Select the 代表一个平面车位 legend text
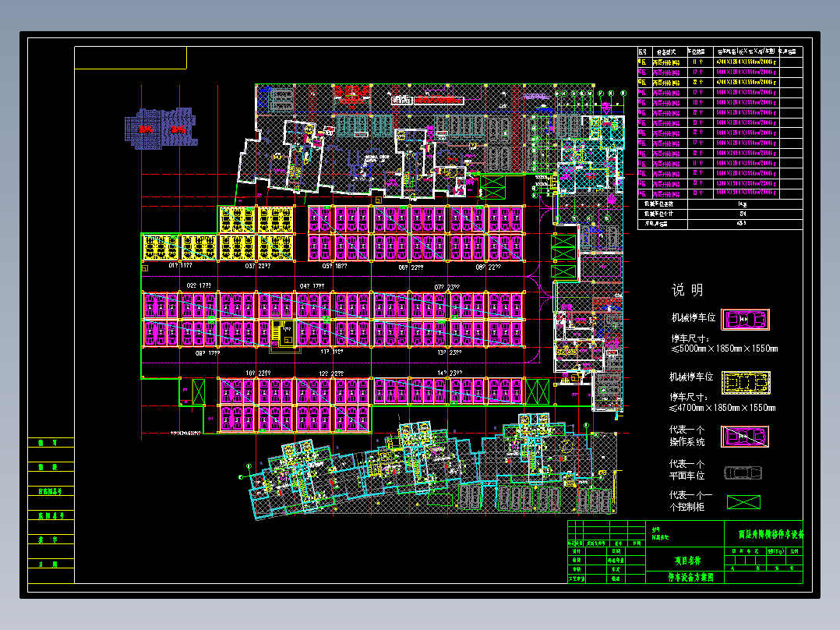Viewport: 840px width, 630px height. click(x=686, y=469)
